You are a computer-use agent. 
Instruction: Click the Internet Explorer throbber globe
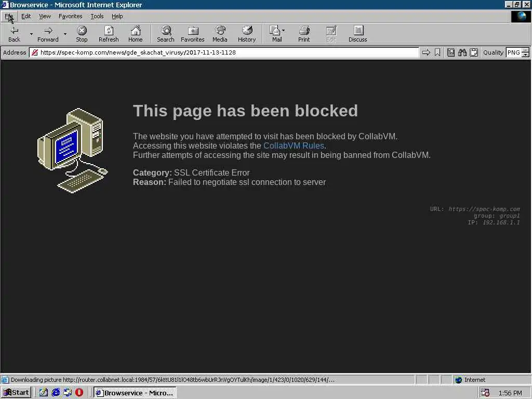pos(521,16)
